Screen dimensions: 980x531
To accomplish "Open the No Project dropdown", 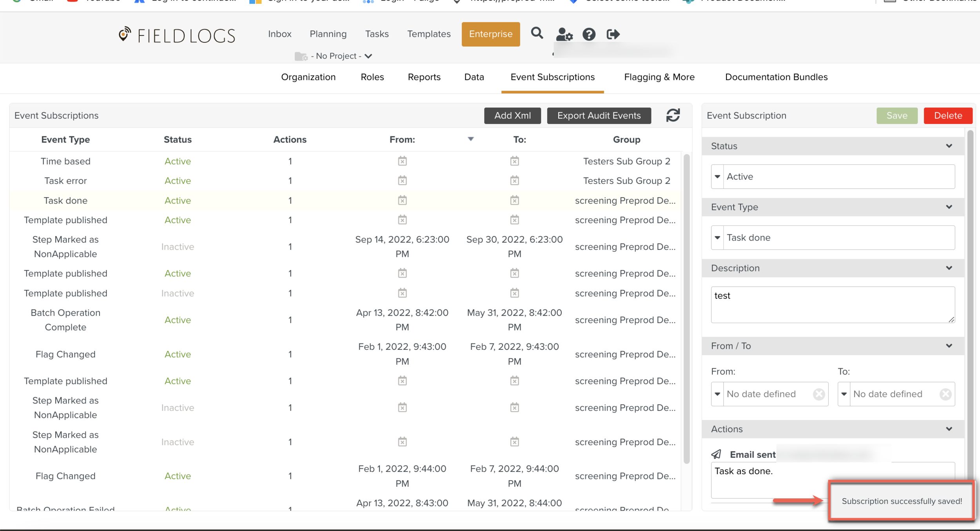I will [341, 56].
